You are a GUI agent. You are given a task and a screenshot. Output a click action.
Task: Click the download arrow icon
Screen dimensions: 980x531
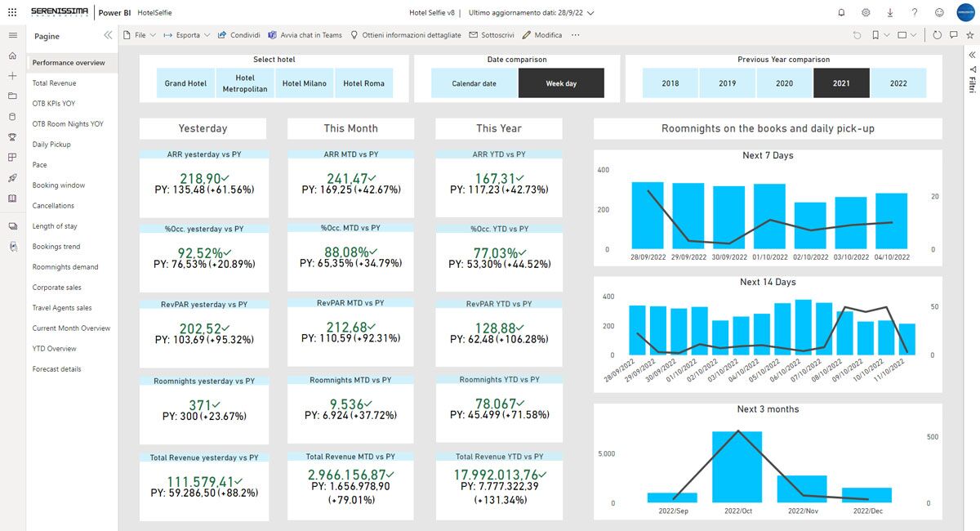point(890,13)
